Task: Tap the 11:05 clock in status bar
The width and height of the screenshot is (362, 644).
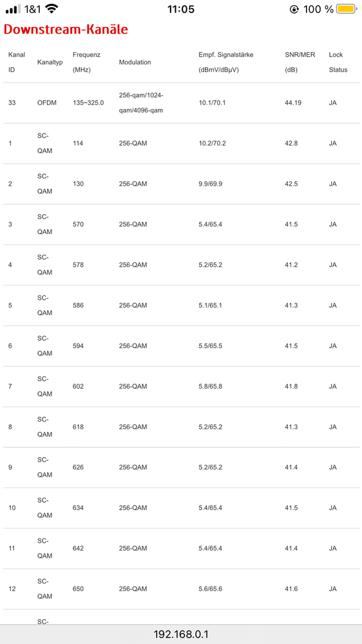Action: point(180,9)
